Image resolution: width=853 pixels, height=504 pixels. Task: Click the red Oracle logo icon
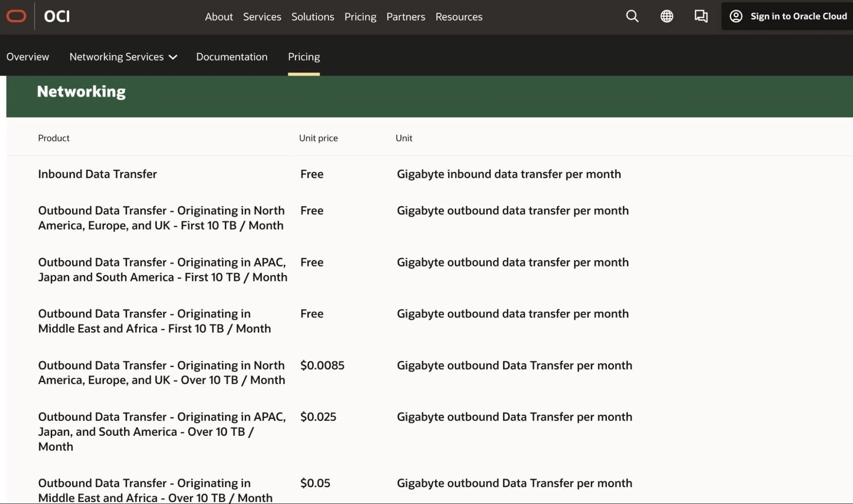(x=16, y=16)
